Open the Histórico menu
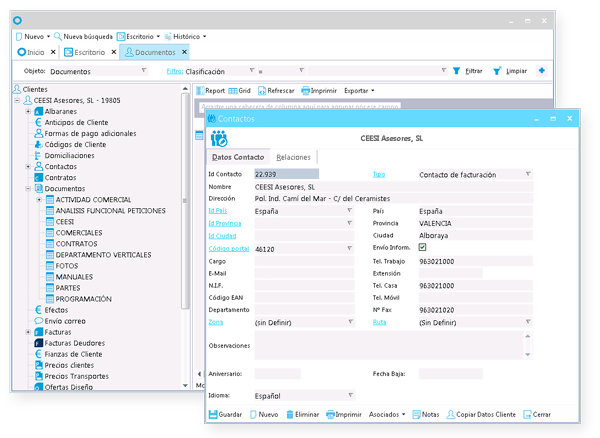Image resolution: width=600 pixels, height=438 pixels. (x=185, y=36)
